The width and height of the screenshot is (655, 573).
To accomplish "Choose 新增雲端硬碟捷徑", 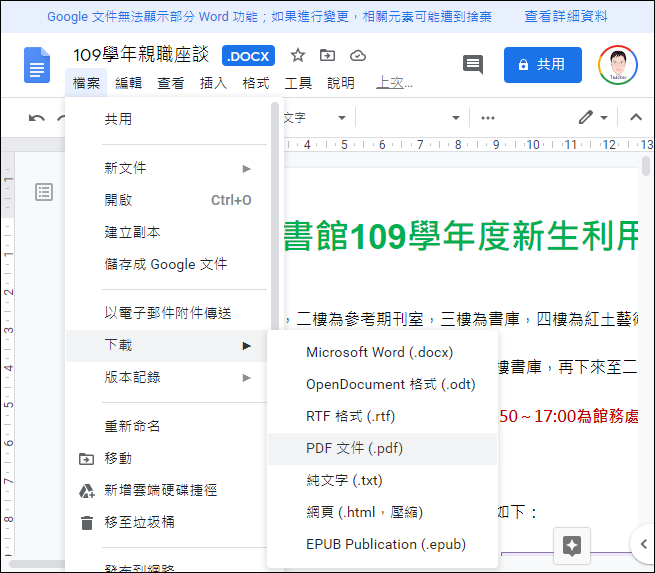I will click(x=167, y=490).
